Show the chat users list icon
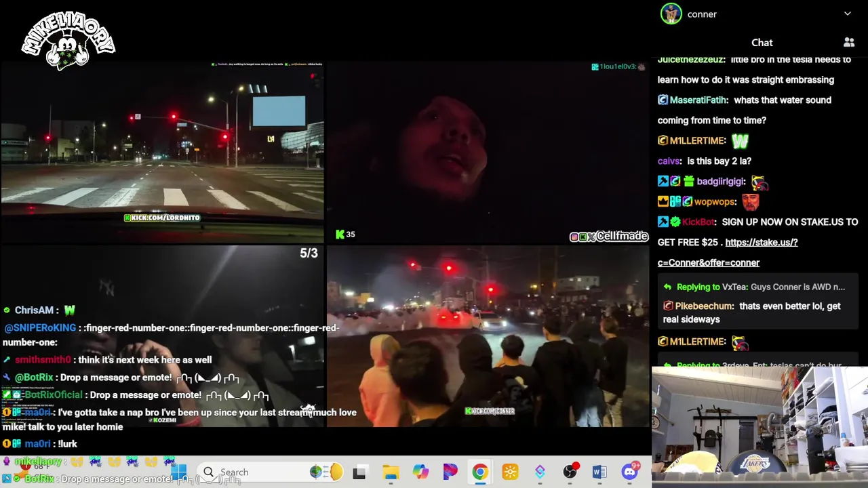 [849, 42]
